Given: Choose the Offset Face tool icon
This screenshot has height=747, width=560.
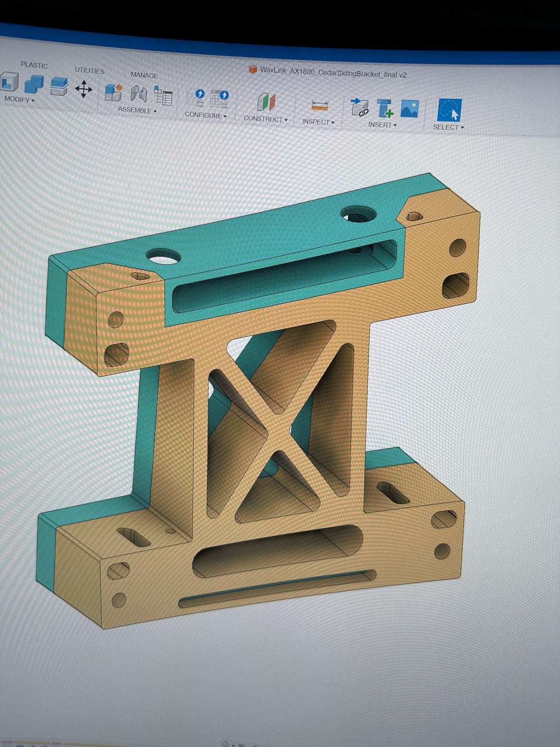Looking at the screenshot, I should (x=59, y=87).
